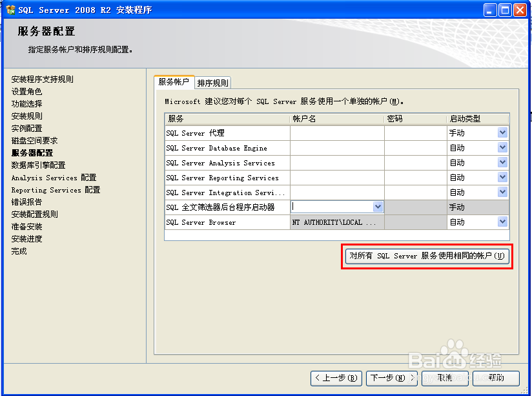This screenshot has width=532, height=396.
Task: Click the SQL Server icon in the title bar
Action: pos(9,9)
